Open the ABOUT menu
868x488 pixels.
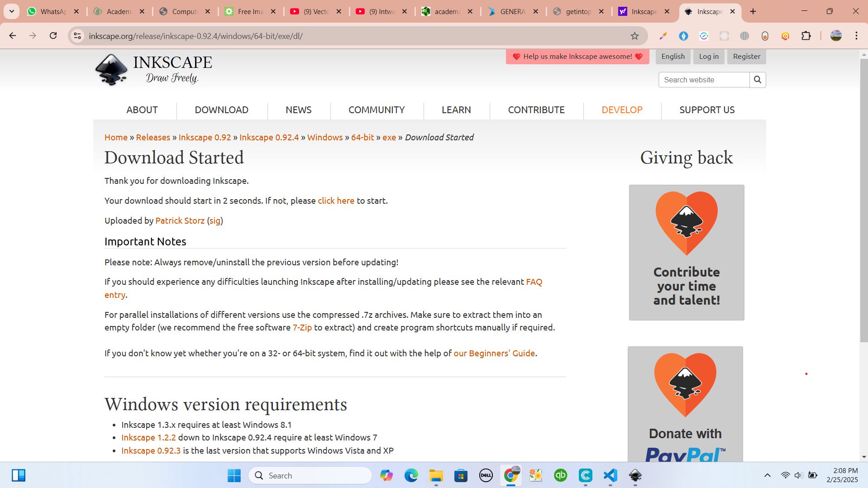[142, 110]
